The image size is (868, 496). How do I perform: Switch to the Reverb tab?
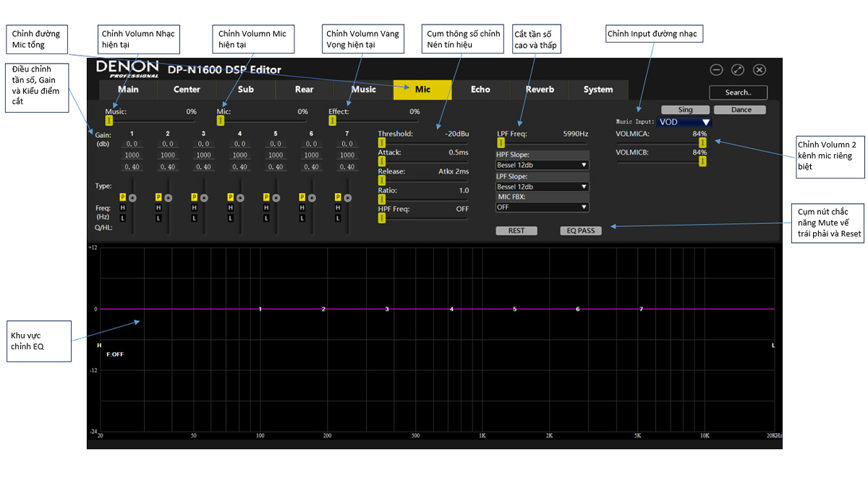[x=540, y=90]
